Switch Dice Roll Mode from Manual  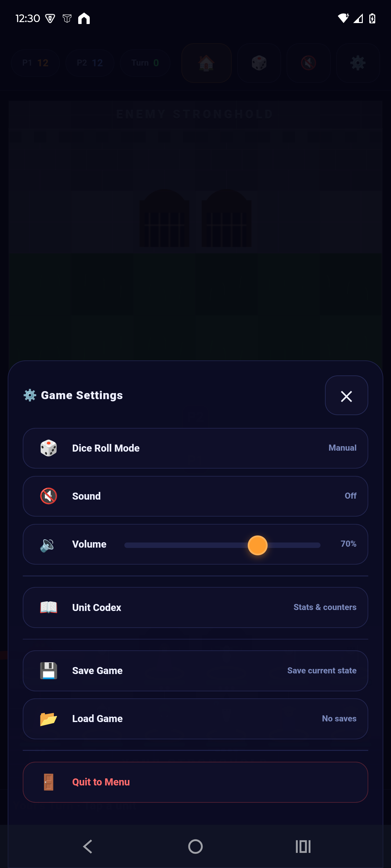(195, 448)
